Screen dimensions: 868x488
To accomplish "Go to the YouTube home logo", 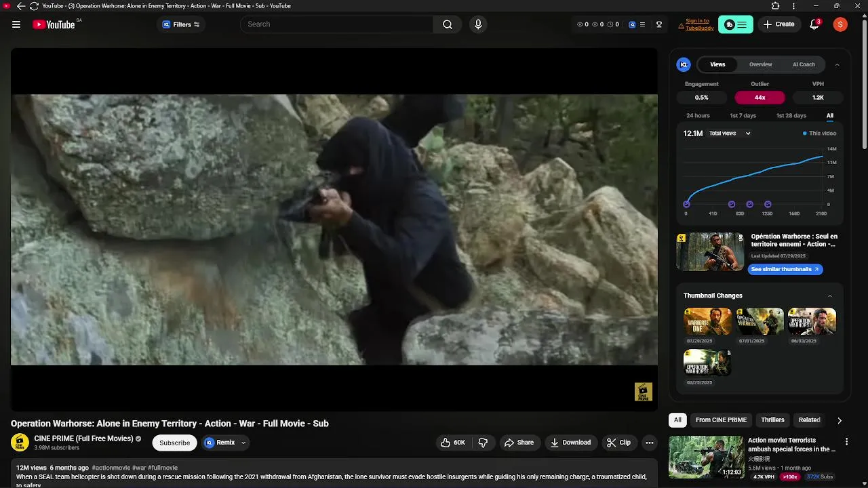I will pos(54,24).
